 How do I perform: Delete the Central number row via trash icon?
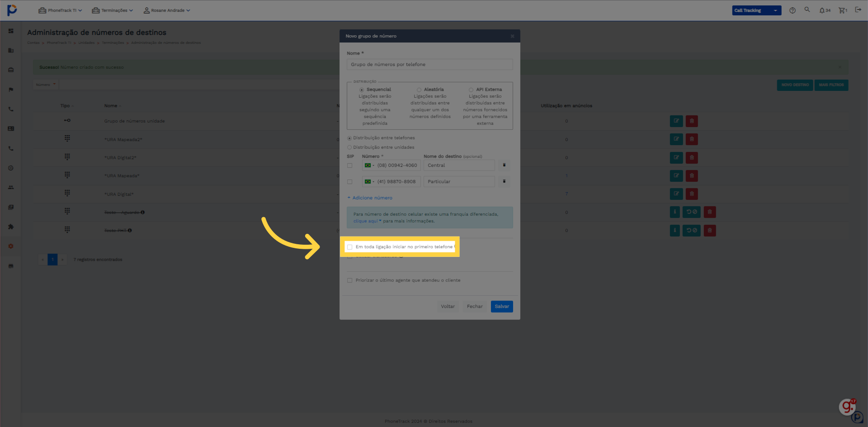504,165
